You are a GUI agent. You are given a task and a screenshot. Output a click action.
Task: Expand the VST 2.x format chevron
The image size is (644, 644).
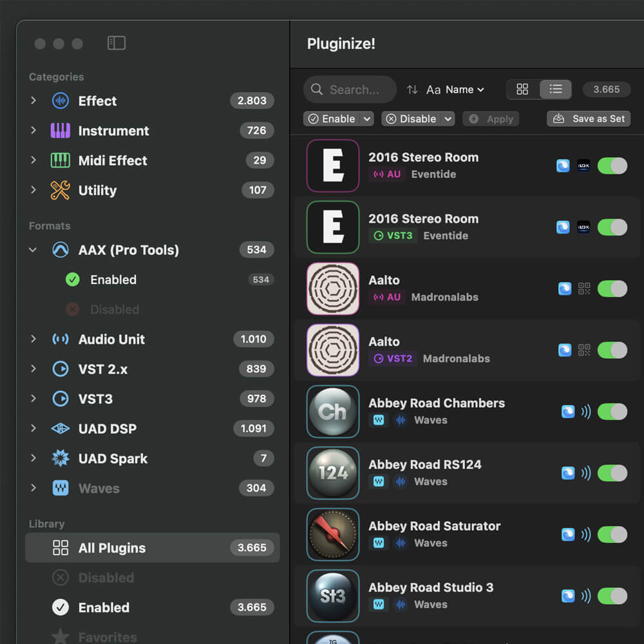33,369
